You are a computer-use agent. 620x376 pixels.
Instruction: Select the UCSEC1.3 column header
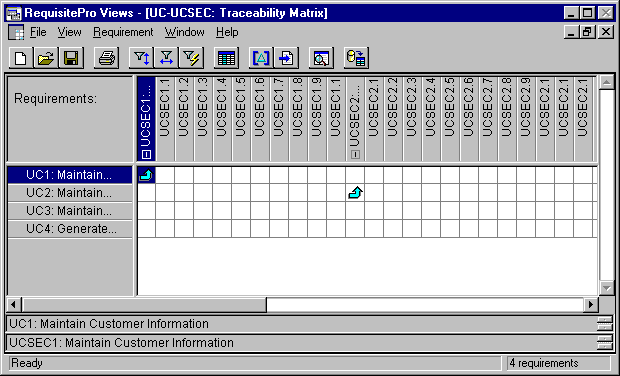click(x=203, y=119)
